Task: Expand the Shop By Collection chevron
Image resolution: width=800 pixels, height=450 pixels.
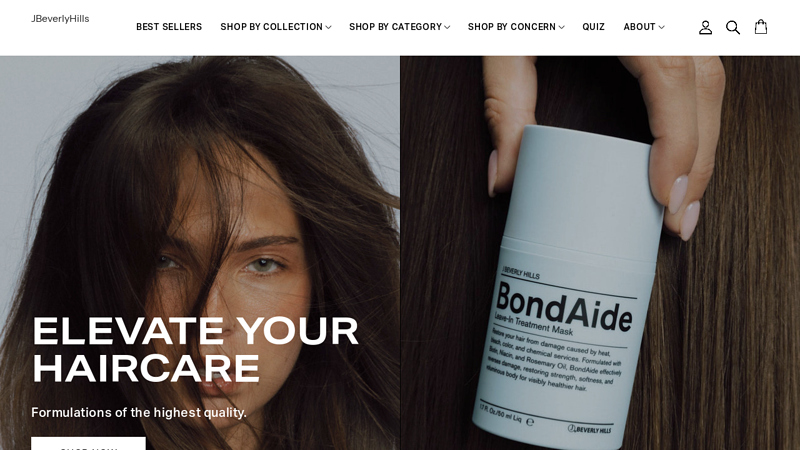Action: (328, 27)
